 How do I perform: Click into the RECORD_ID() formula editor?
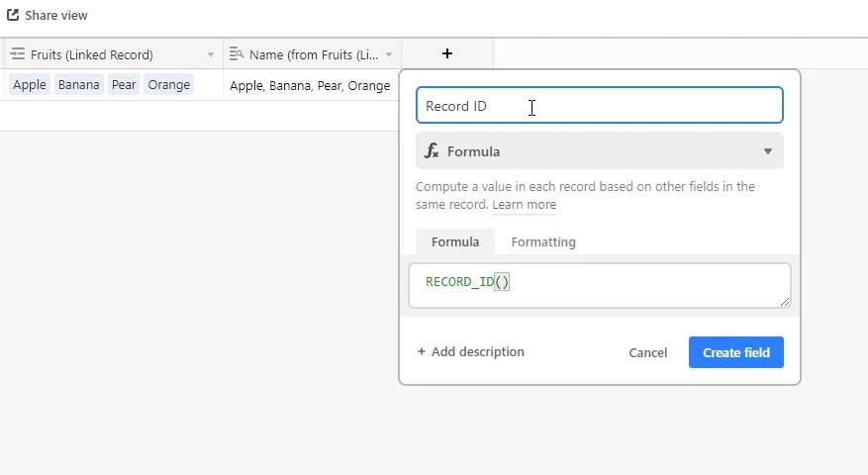click(600, 285)
